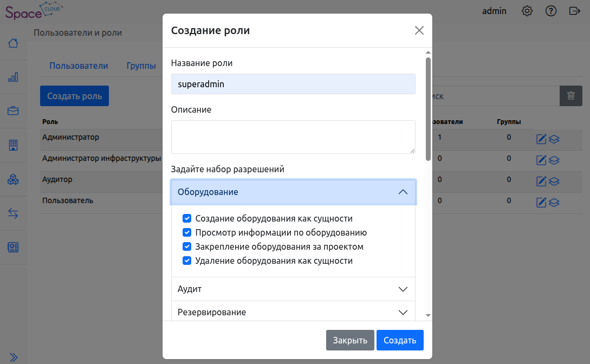Open the building icon in sidebar
This screenshot has height=364, width=590.
pyautogui.click(x=13, y=145)
